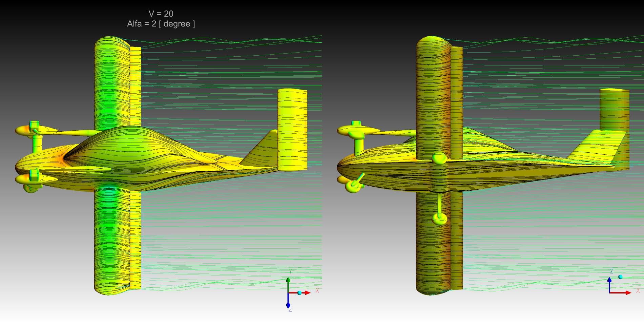Pick the horizontal tail surface in left view

tap(292, 129)
